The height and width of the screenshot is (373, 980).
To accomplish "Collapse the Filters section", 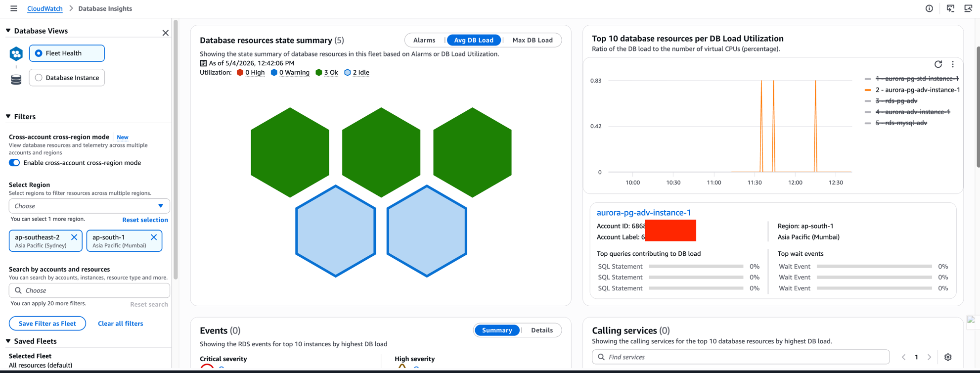I will pyautogui.click(x=8, y=116).
